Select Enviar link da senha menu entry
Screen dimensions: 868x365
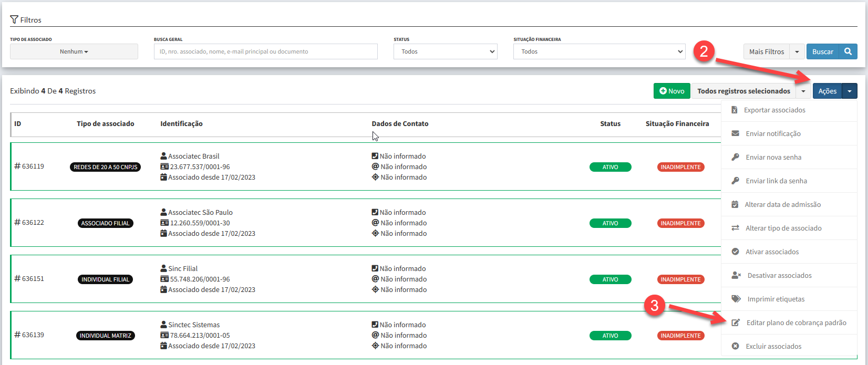click(776, 181)
